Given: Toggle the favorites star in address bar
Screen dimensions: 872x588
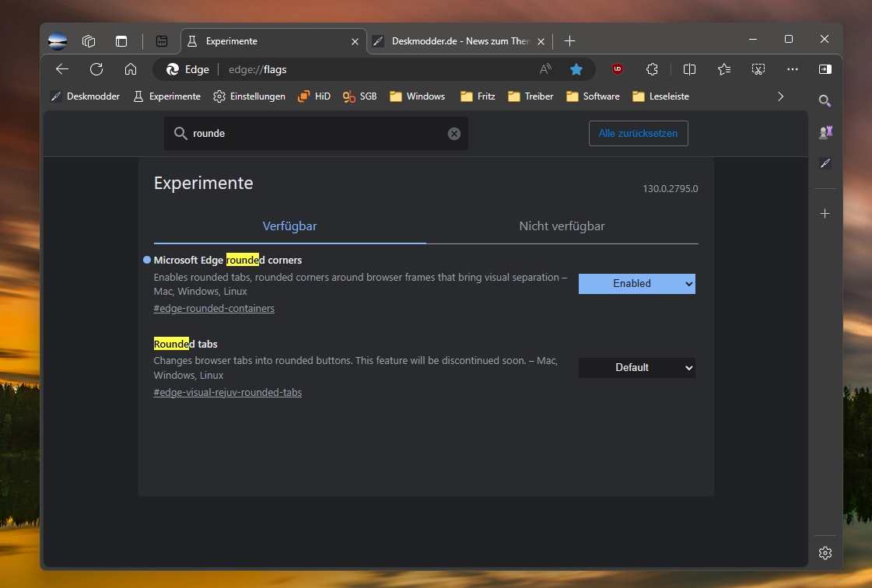Looking at the screenshot, I should click(576, 69).
